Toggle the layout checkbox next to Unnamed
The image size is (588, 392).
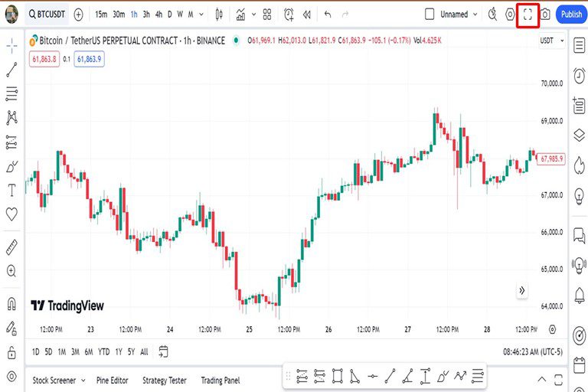point(430,15)
